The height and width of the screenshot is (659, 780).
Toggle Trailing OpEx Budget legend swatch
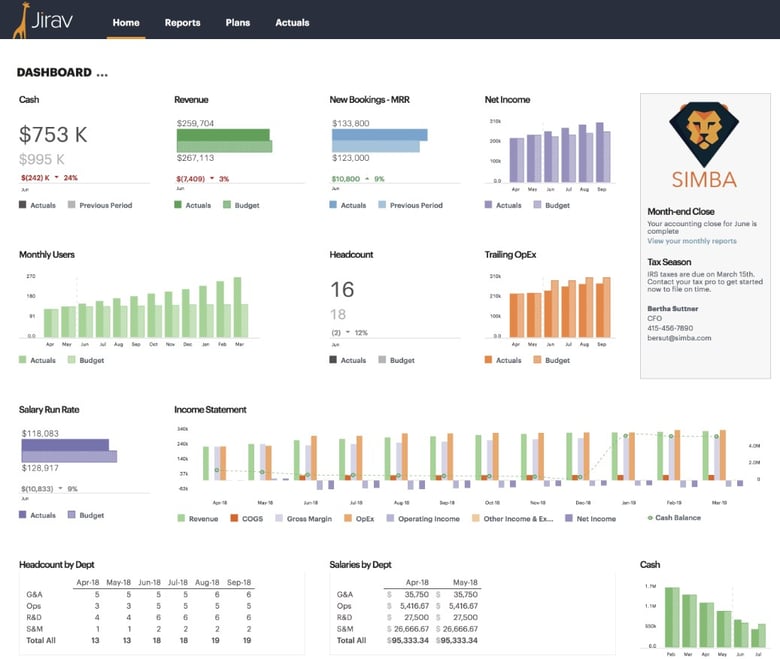pyautogui.click(x=537, y=360)
